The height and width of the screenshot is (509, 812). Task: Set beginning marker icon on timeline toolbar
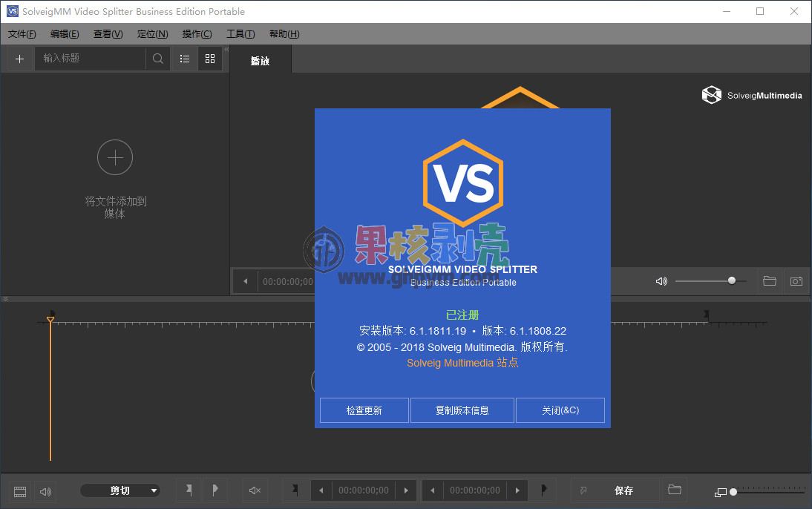click(188, 490)
